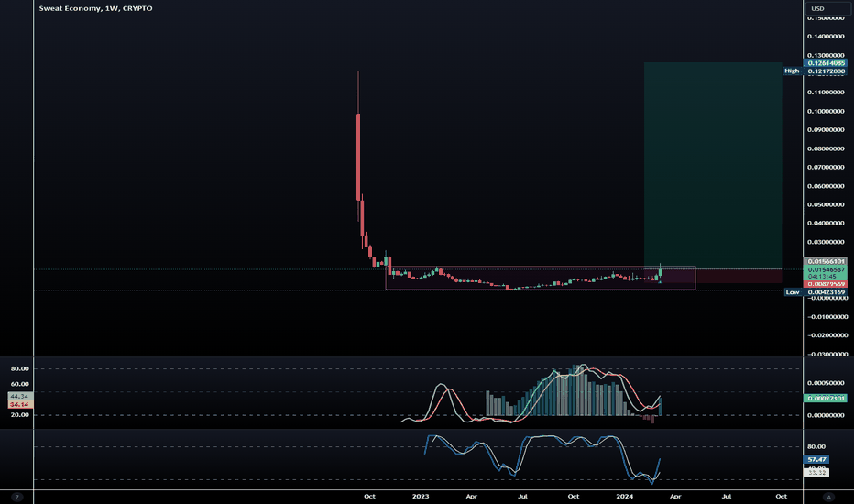
Task: Toggle the circular A auto-scale button
Action: (x=828, y=497)
